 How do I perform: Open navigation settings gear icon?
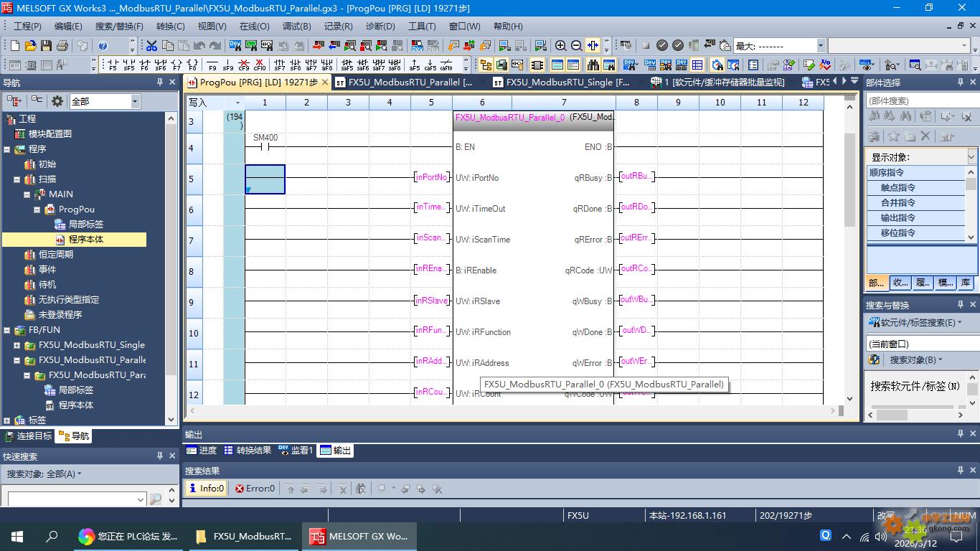tap(57, 101)
